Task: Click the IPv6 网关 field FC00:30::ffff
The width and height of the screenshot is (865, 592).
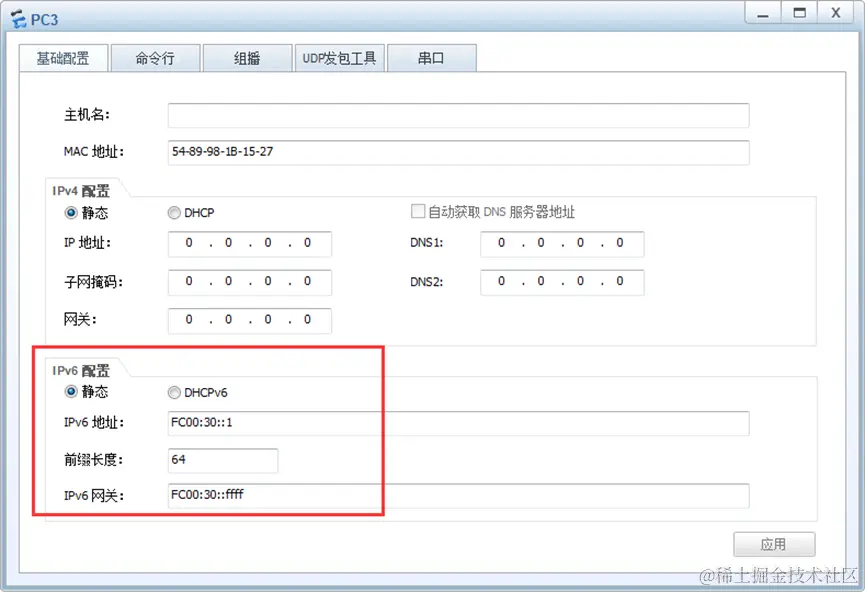Action: pyautogui.click(x=458, y=495)
